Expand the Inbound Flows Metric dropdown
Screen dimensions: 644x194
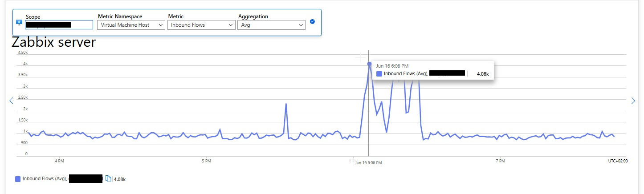tap(202, 25)
